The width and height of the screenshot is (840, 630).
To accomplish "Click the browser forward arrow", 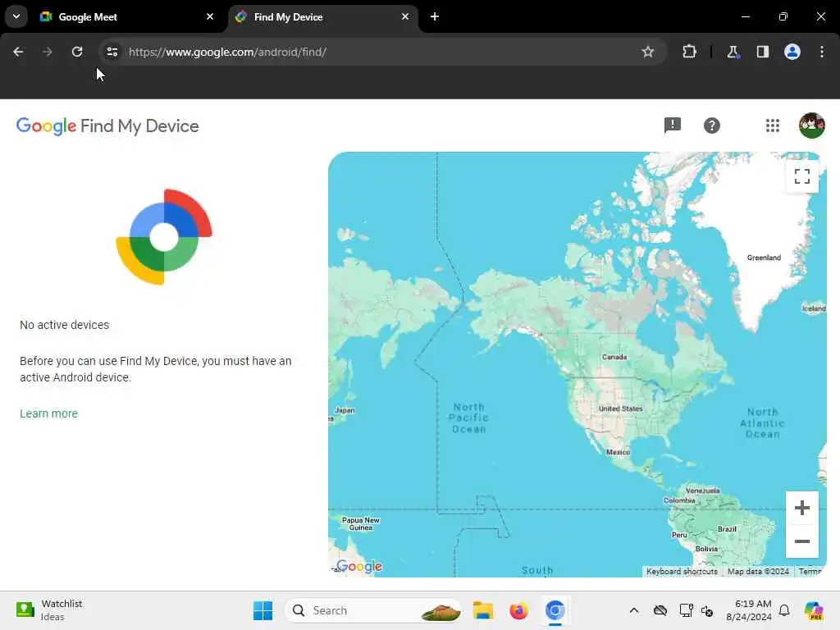I will [47, 52].
